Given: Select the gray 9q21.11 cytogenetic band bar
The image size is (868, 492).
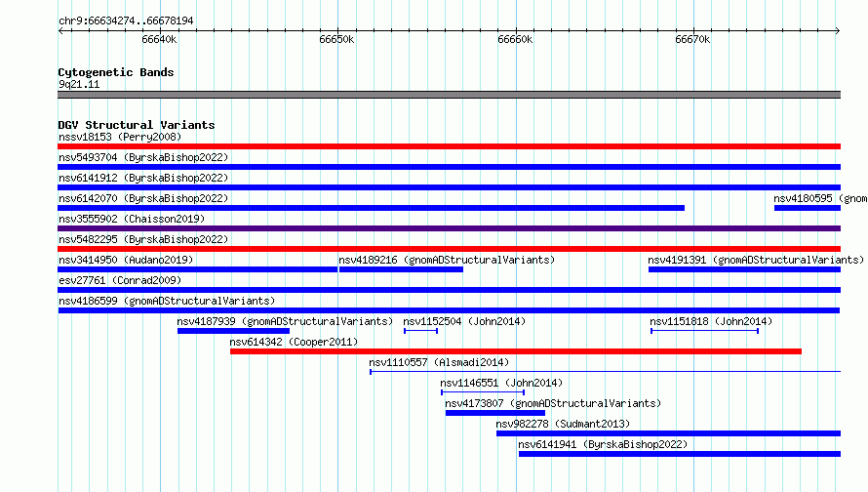Looking at the screenshot, I should pos(449,95).
